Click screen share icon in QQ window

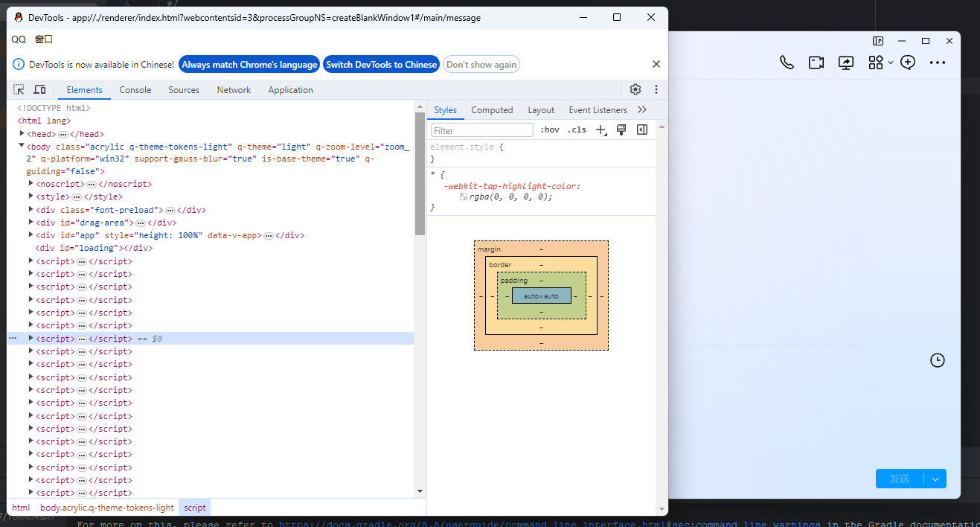coord(846,63)
